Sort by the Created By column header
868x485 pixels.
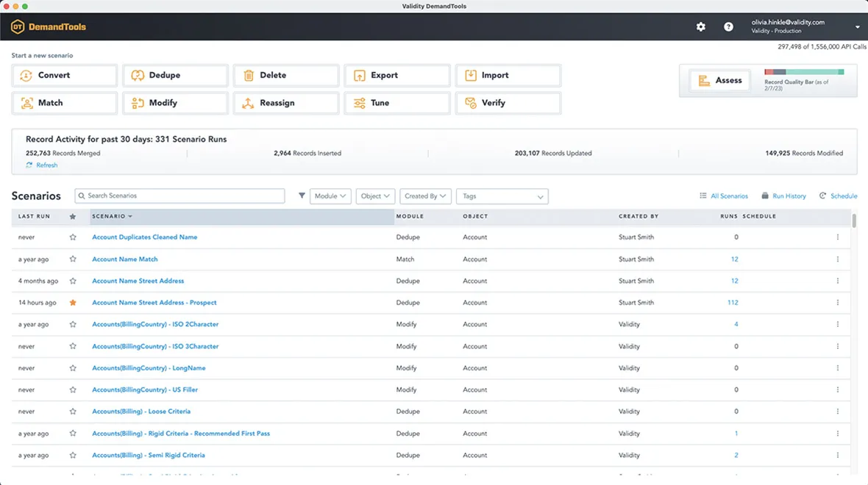[638, 217]
